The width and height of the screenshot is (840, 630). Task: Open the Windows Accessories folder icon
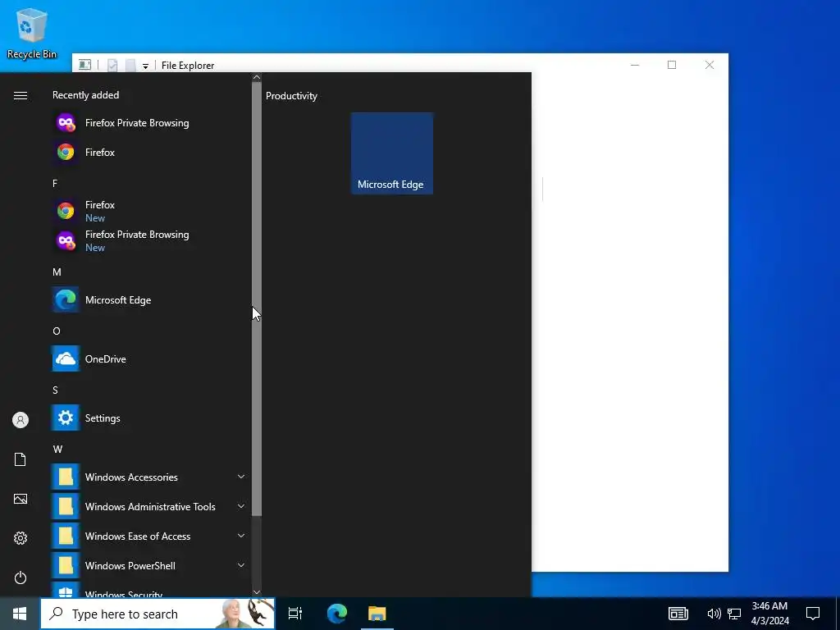(x=66, y=477)
